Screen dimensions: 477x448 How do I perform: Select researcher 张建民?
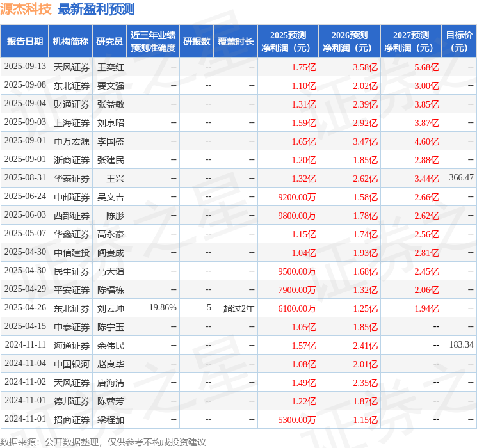110,160
